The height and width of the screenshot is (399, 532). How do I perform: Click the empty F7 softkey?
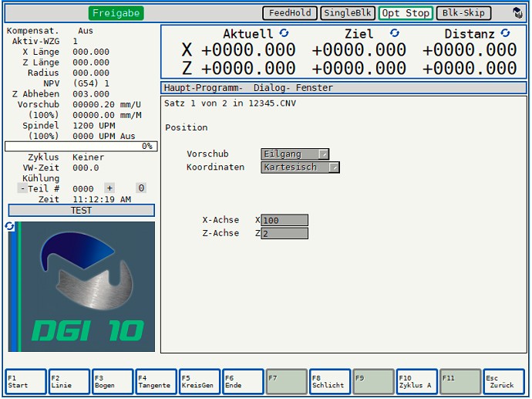click(x=286, y=382)
